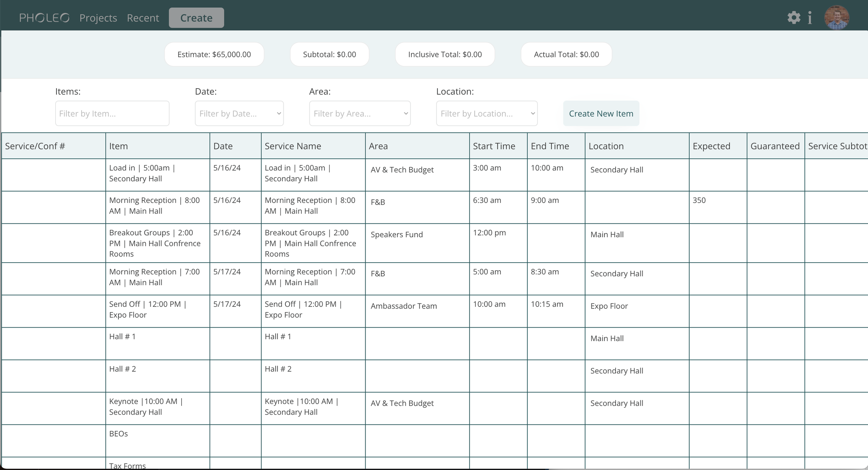Click the info icon
The width and height of the screenshot is (868, 470).
[x=810, y=18]
